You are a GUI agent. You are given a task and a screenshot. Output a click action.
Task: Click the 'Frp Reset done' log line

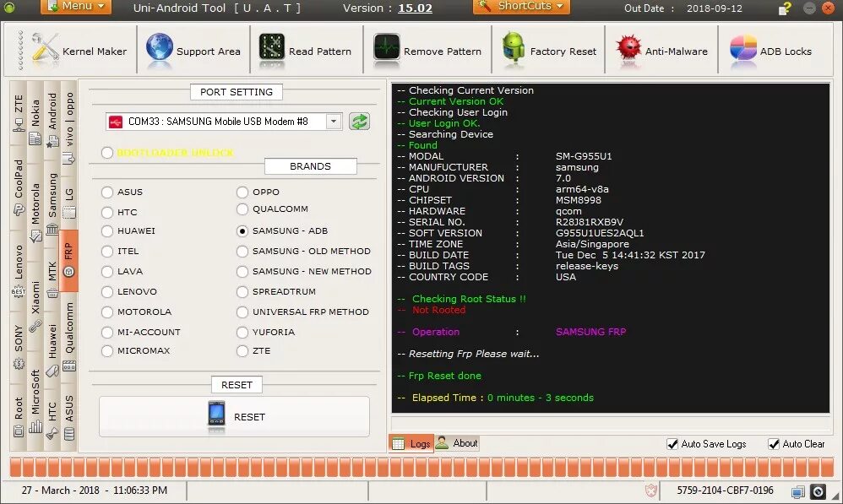(x=444, y=376)
